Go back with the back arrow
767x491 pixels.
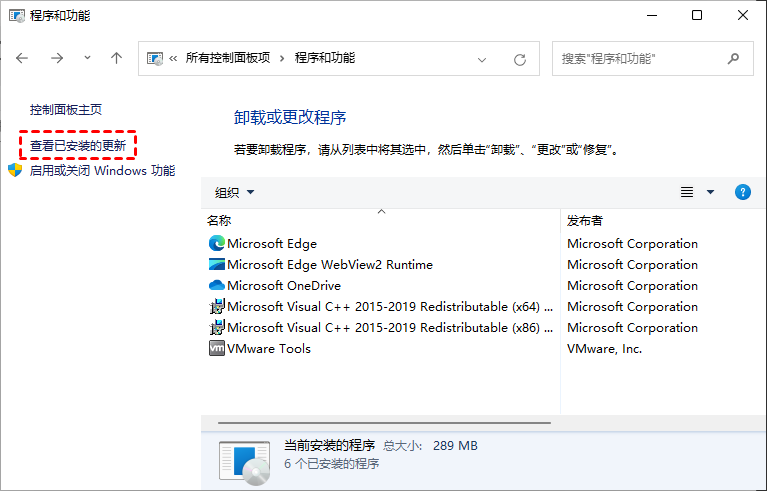click(22, 58)
